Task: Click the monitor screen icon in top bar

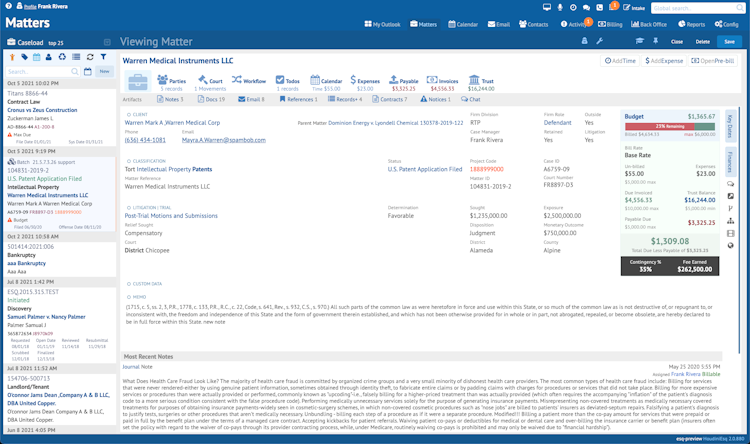Action: pyautogui.click(x=547, y=7)
